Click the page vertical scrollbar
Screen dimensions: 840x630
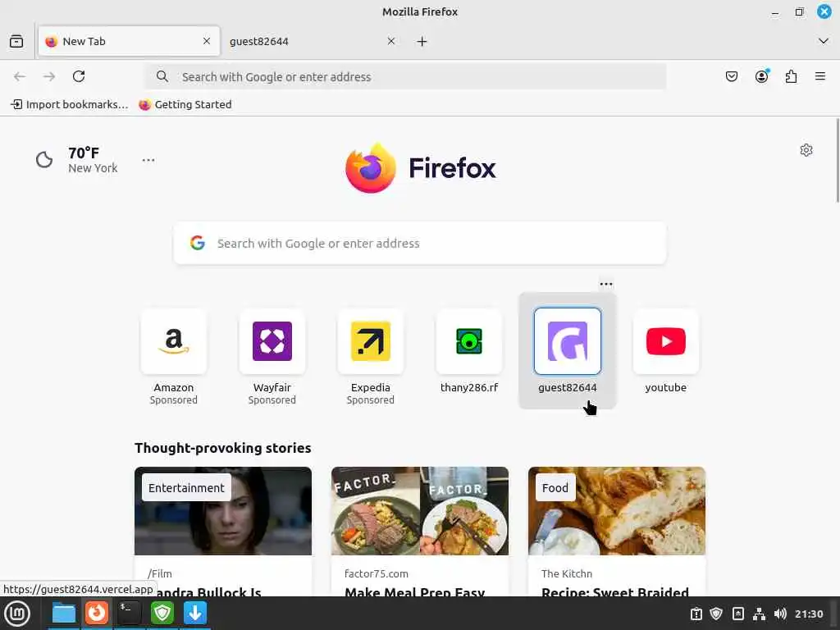[837, 161]
